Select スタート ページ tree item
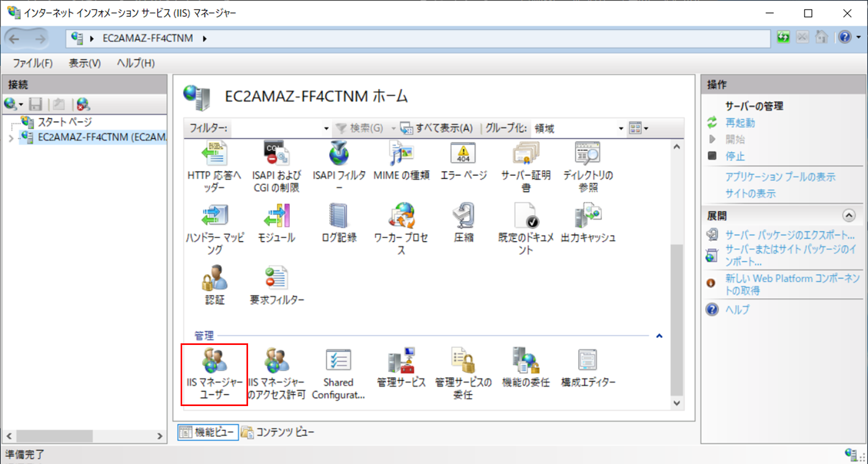 (65, 122)
